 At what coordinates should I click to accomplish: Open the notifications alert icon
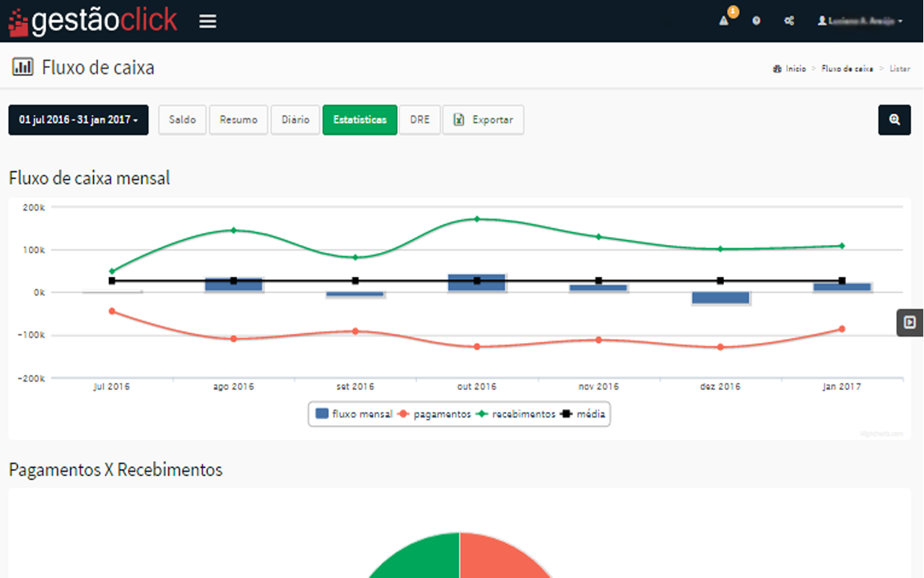click(x=724, y=21)
